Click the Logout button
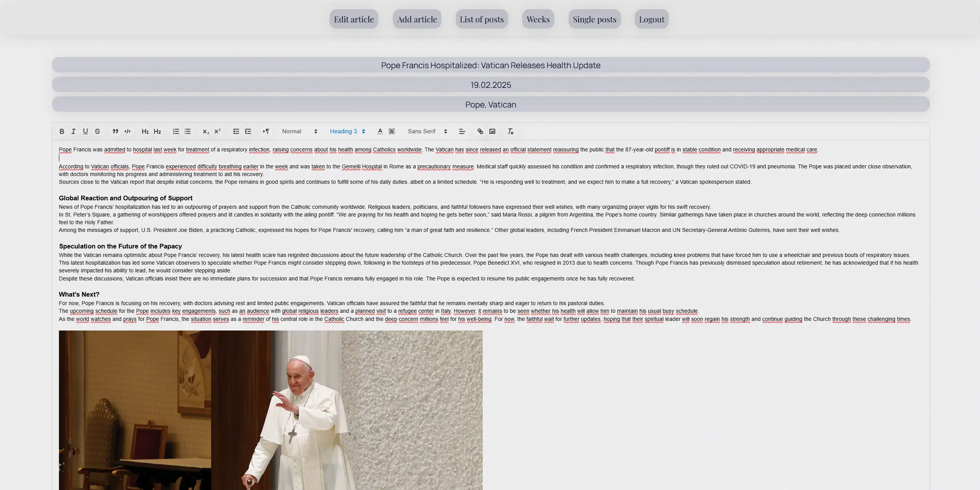 [x=651, y=19]
